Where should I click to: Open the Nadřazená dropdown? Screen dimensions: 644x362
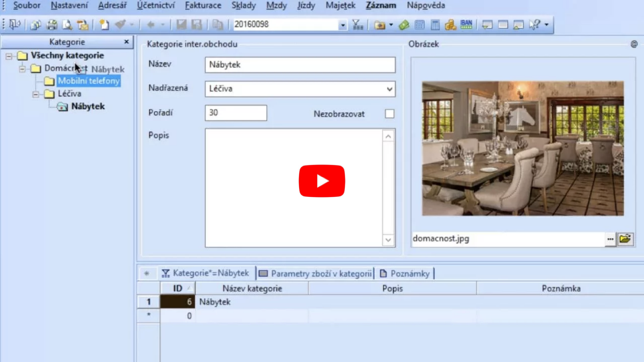point(389,89)
